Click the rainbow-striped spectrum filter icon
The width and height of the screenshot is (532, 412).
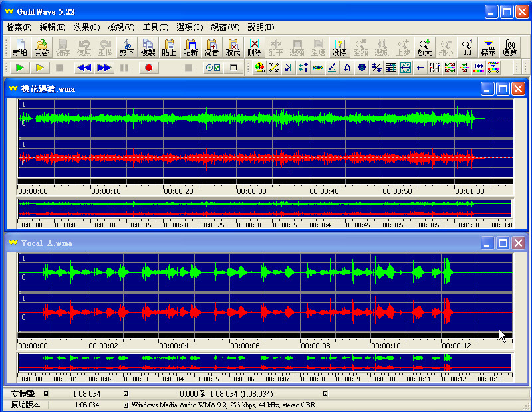(493, 68)
